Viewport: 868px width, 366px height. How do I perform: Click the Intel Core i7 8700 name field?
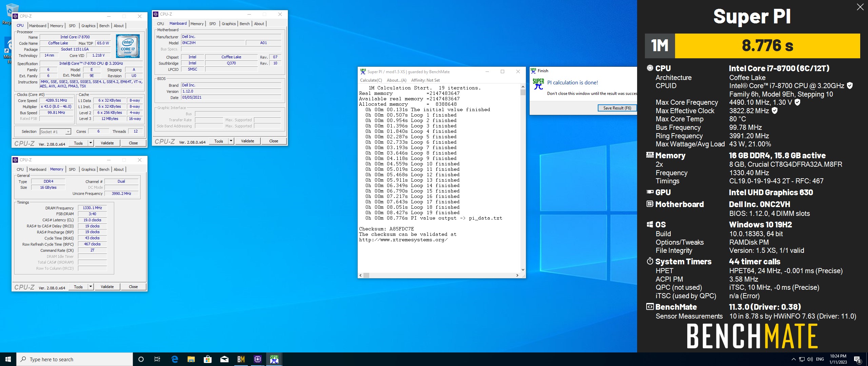[x=75, y=37]
